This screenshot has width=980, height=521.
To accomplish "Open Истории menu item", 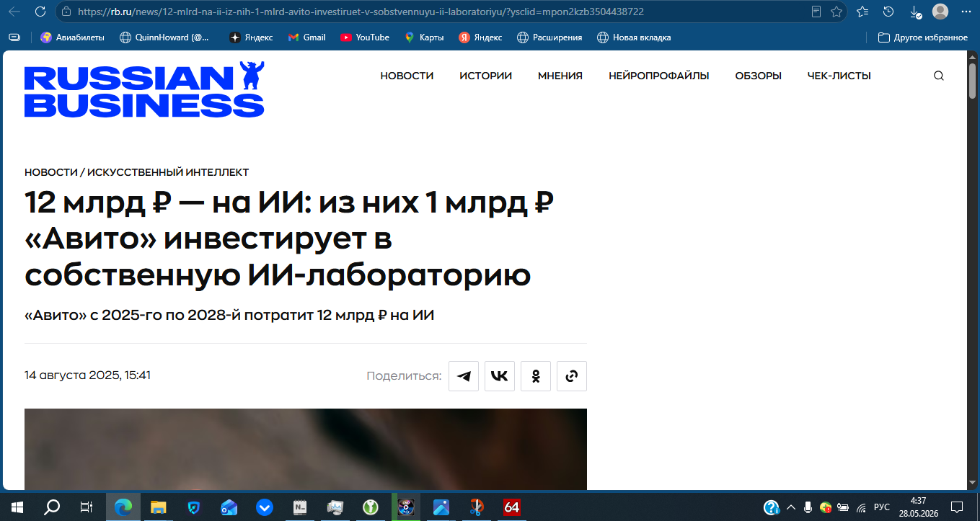I will pos(485,76).
